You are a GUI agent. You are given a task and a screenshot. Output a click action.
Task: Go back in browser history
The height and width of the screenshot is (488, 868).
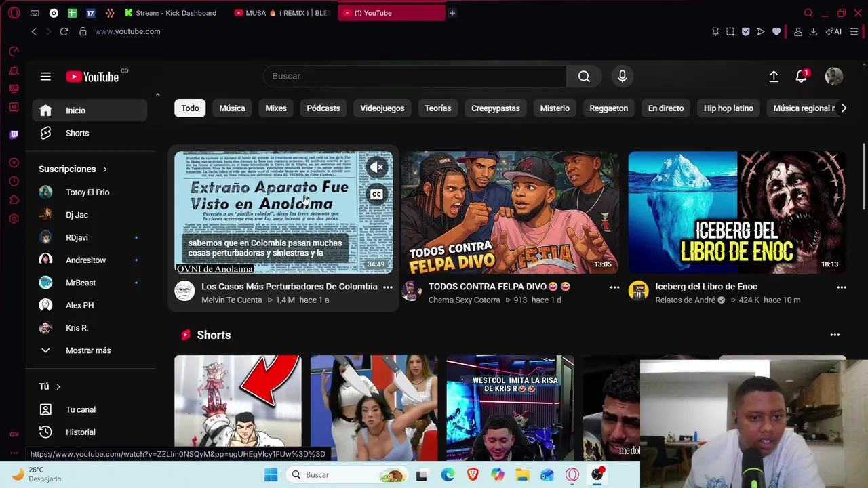33,31
